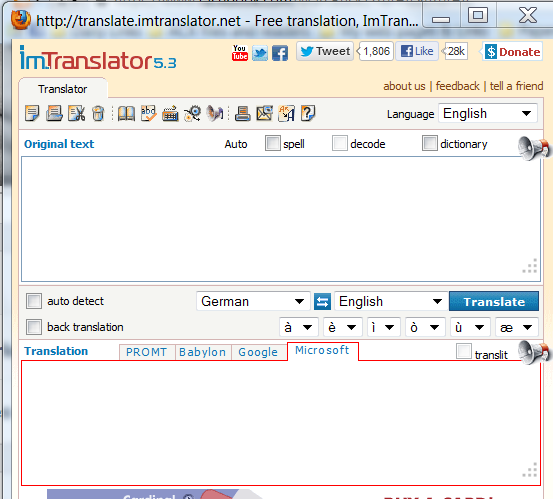Click the decoder gears toolbar icon
This screenshot has width=553, height=499.
tap(193, 114)
